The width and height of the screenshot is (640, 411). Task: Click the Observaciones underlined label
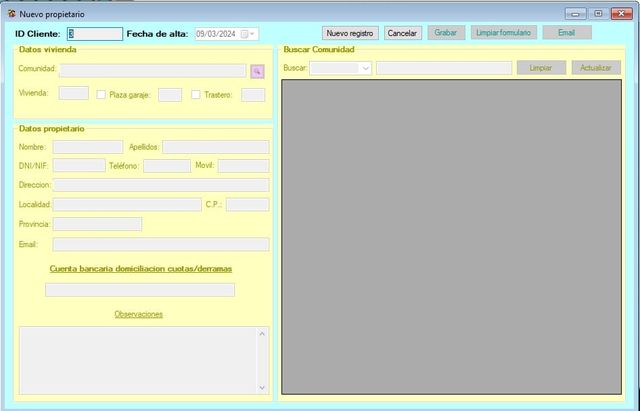(x=138, y=314)
